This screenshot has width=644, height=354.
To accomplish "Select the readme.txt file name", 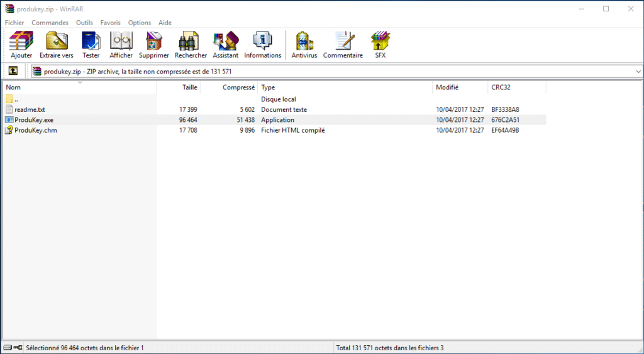I will coord(30,109).
